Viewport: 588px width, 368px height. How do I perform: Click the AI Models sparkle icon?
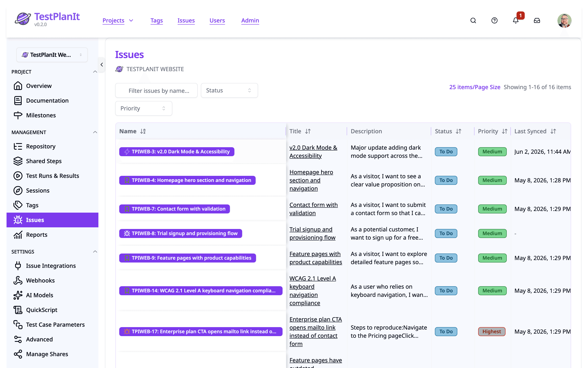18,295
